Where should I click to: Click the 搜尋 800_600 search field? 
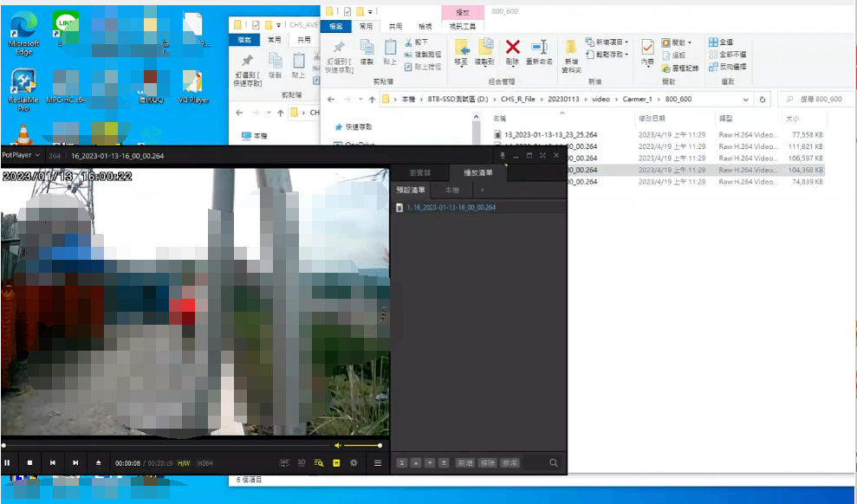point(815,100)
